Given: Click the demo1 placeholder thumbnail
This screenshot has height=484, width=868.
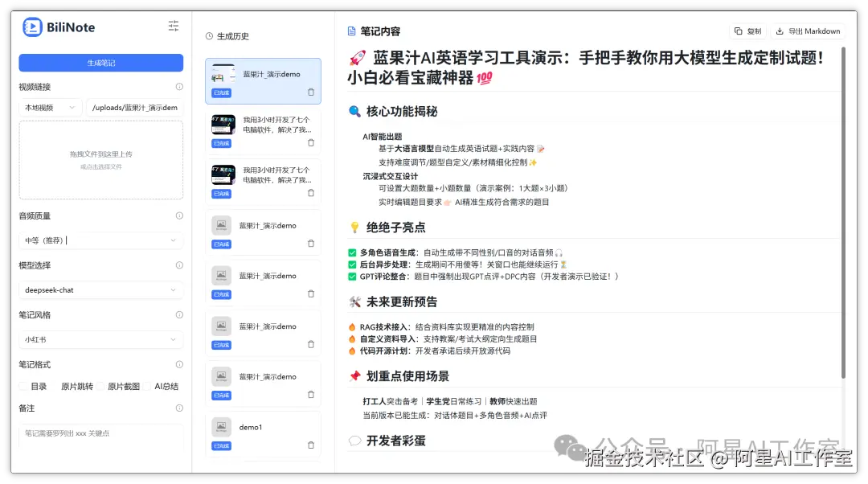Looking at the screenshot, I should [x=222, y=426].
